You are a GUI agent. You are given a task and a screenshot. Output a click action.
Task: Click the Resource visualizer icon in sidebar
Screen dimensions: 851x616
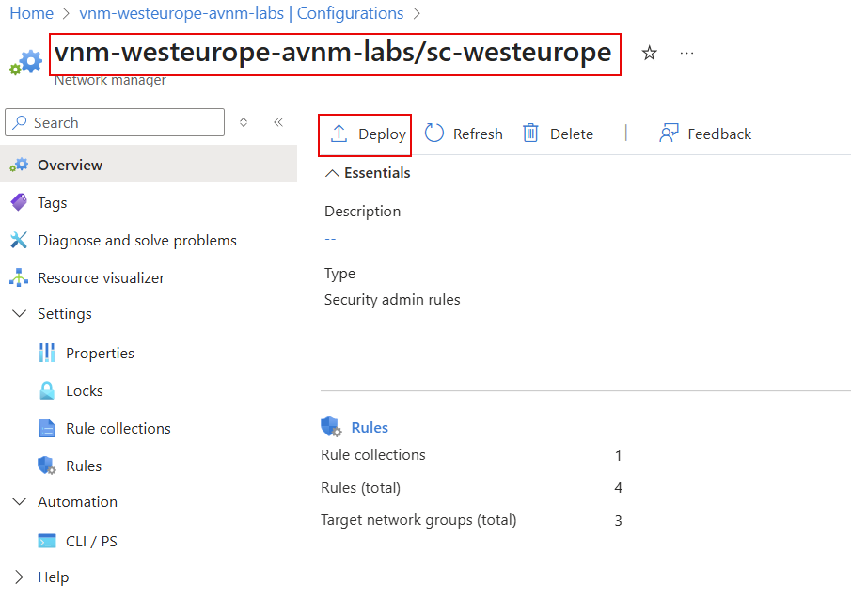[x=20, y=277]
